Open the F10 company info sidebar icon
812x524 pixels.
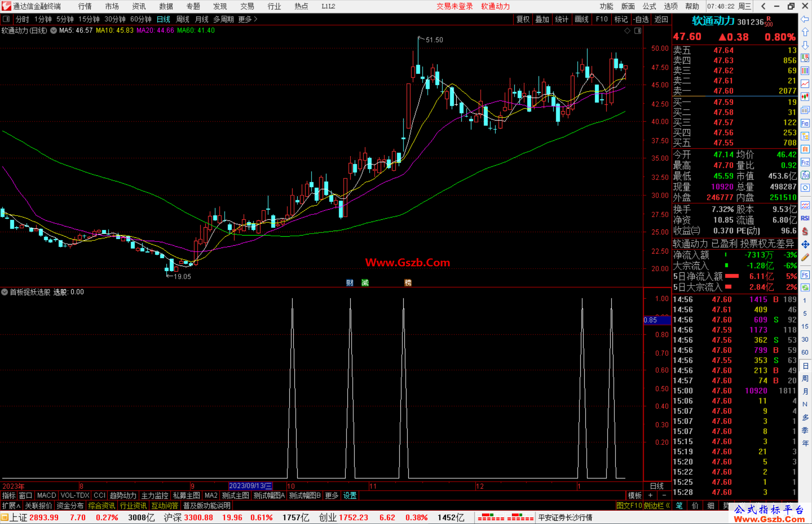(x=805, y=123)
